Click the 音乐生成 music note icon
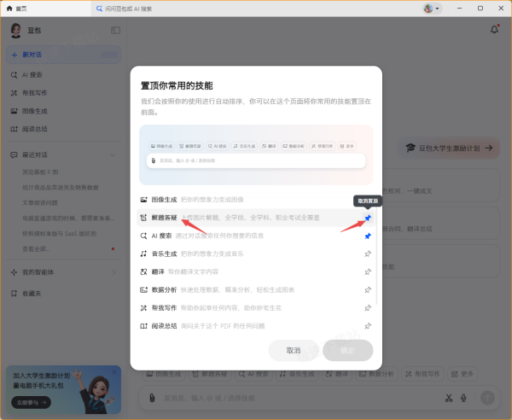 (x=143, y=254)
